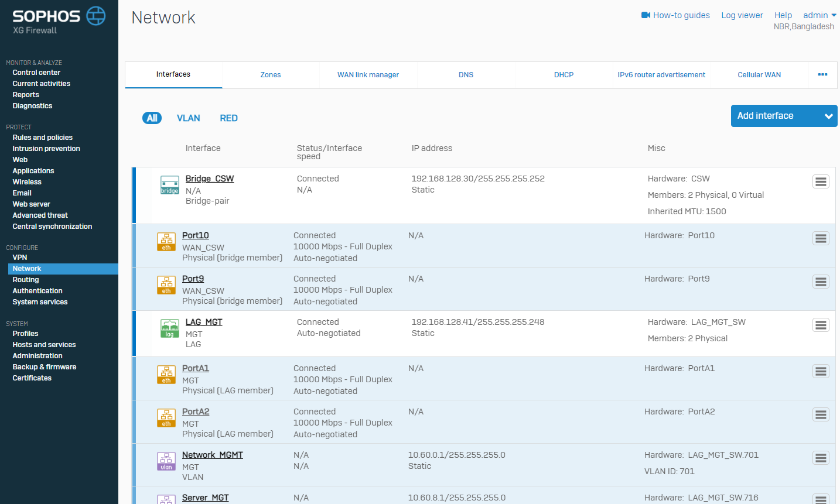The image size is (840, 504).
Task: Open the DHCP tab
Action: tap(564, 75)
